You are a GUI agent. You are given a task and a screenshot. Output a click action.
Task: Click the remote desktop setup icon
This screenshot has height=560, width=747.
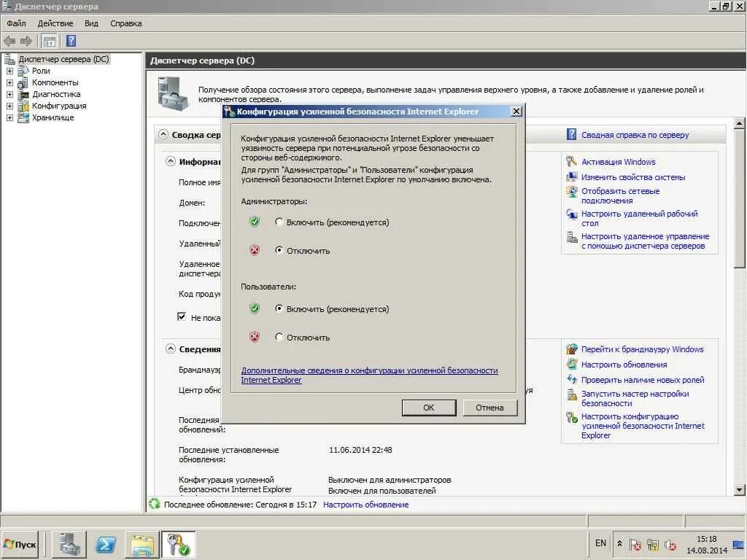click(x=571, y=214)
